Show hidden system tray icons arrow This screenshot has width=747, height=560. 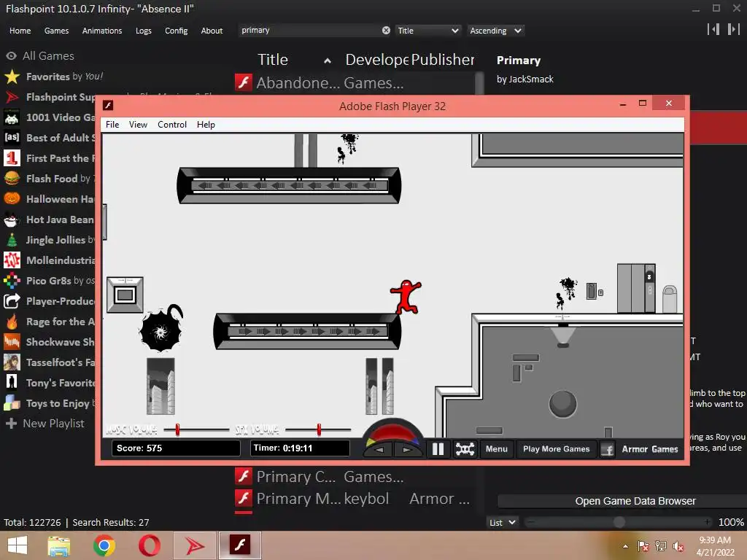[625, 546]
